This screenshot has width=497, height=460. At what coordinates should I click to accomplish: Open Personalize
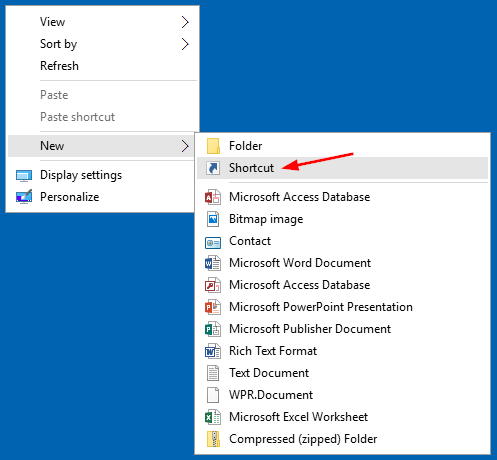[x=101, y=197]
